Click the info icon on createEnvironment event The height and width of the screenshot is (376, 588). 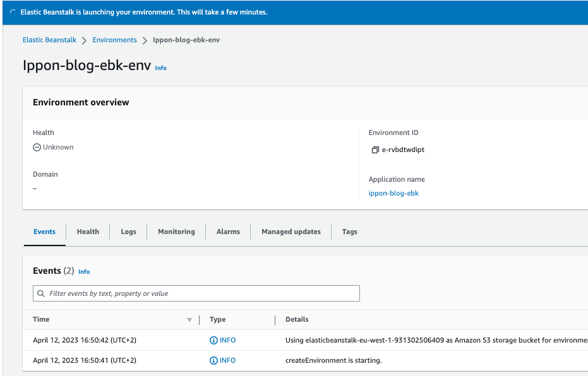(x=213, y=360)
